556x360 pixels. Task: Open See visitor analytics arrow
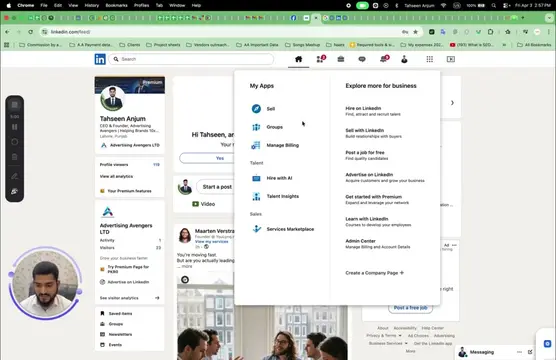157,298
